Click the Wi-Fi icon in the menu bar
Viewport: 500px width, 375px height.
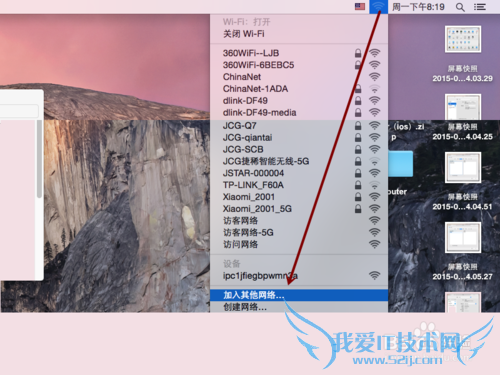click(x=378, y=7)
